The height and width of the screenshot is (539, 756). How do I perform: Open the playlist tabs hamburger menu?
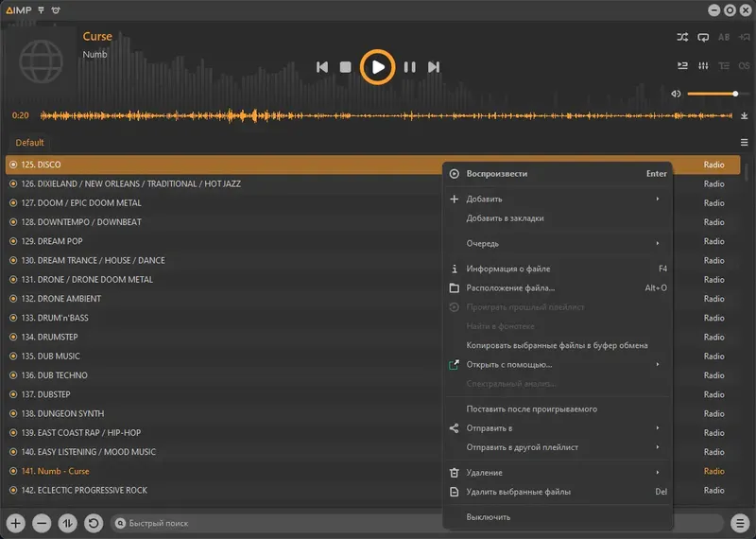[744, 143]
